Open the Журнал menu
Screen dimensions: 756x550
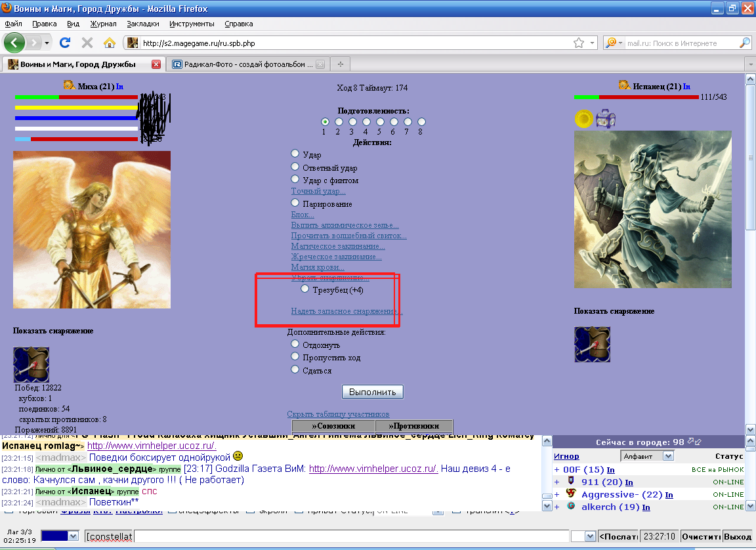pyautogui.click(x=103, y=24)
